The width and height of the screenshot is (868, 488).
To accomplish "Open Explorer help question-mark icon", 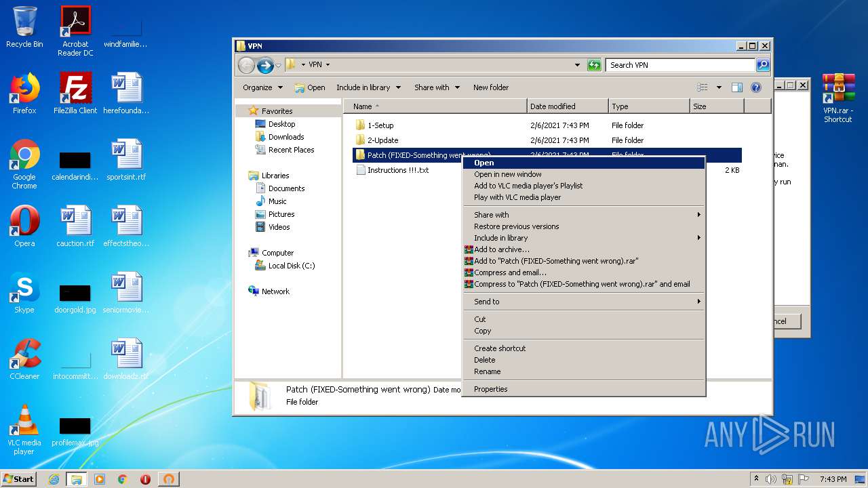I will point(756,87).
